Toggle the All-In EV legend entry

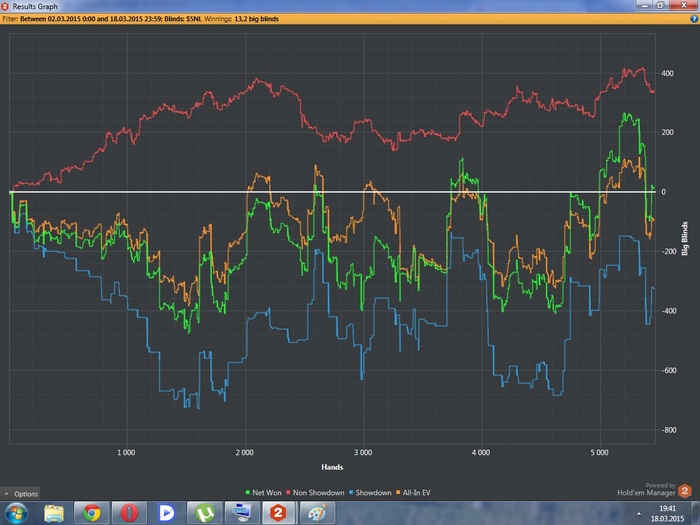[413, 492]
